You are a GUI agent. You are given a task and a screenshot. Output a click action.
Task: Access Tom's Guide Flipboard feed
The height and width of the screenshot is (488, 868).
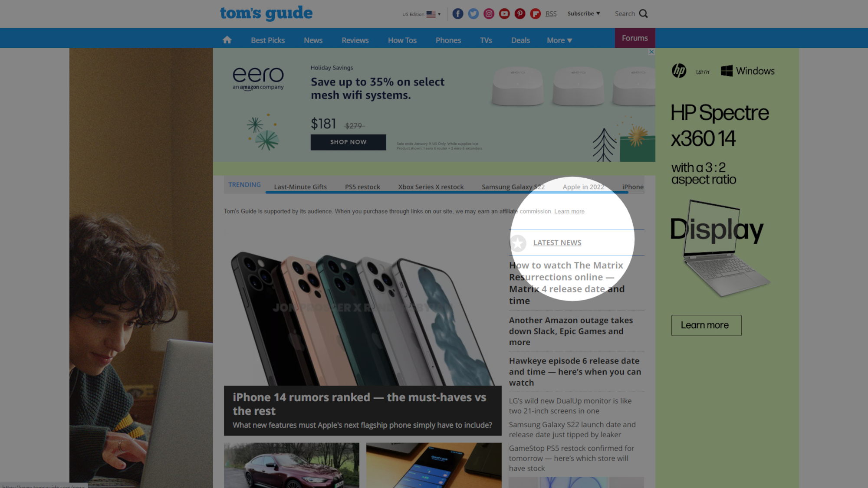pos(536,13)
